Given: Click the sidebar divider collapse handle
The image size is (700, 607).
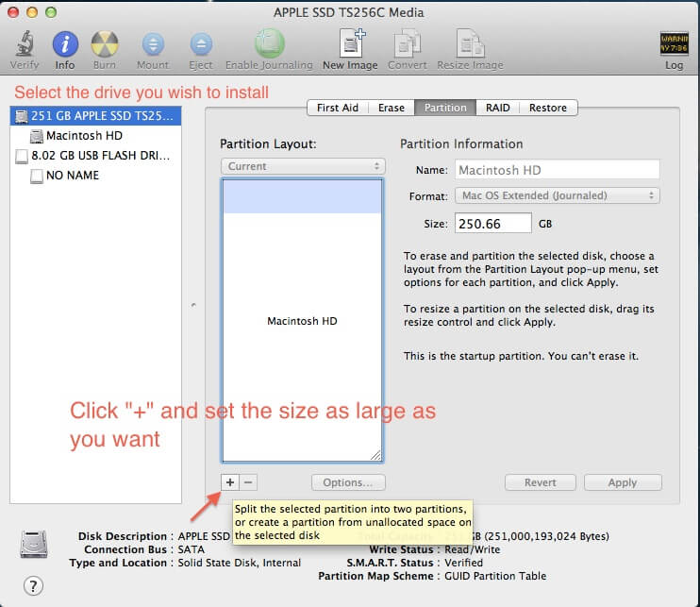Looking at the screenshot, I should [x=193, y=305].
